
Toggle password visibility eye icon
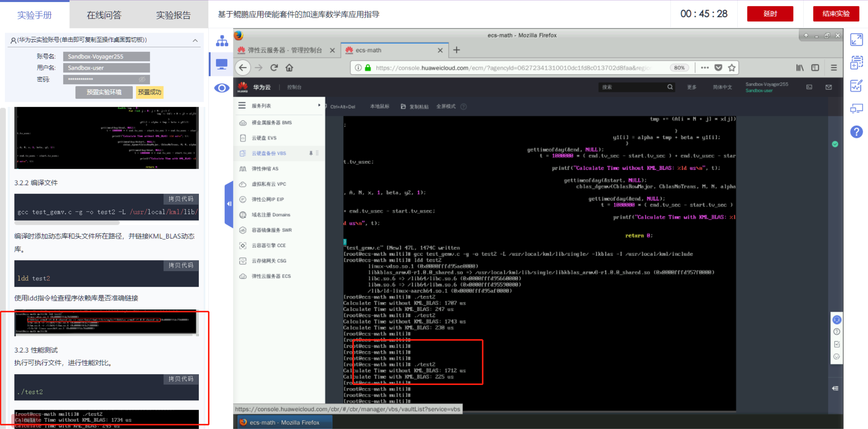[x=142, y=79]
